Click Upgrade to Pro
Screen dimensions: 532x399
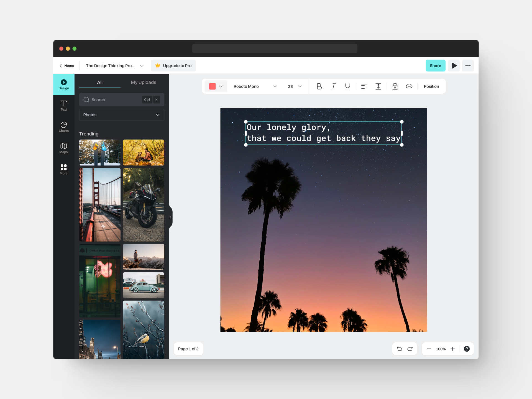click(x=173, y=66)
